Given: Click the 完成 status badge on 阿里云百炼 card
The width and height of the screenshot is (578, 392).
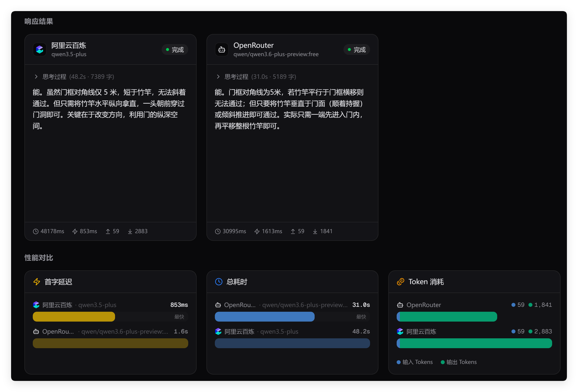Looking at the screenshot, I should pyautogui.click(x=175, y=50).
